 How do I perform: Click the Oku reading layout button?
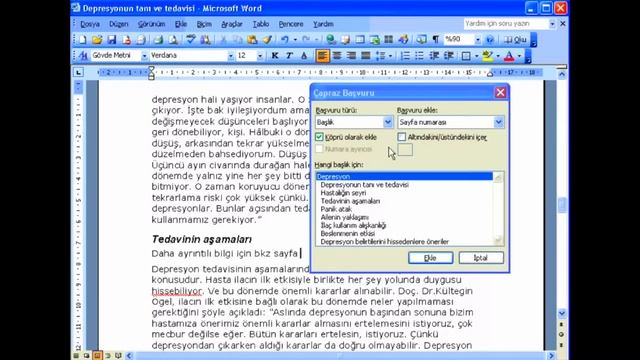(515, 40)
